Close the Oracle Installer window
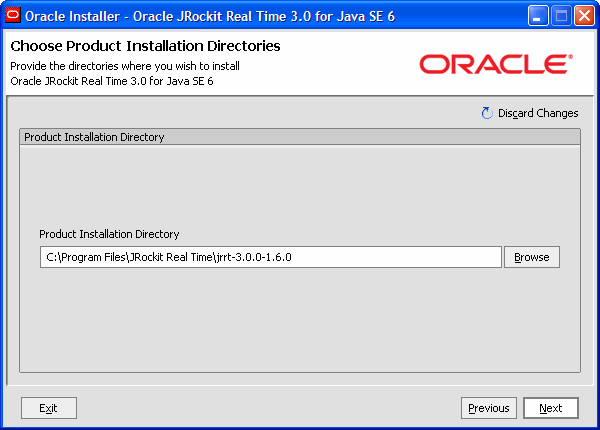Image resolution: width=600 pixels, height=430 pixels. click(x=584, y=16)
